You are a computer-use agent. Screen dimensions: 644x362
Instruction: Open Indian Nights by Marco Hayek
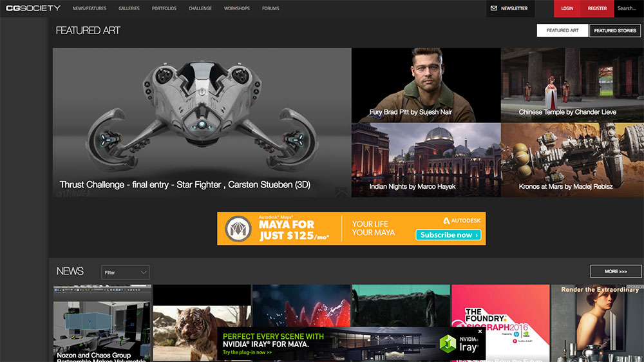[x=426, y=160]
